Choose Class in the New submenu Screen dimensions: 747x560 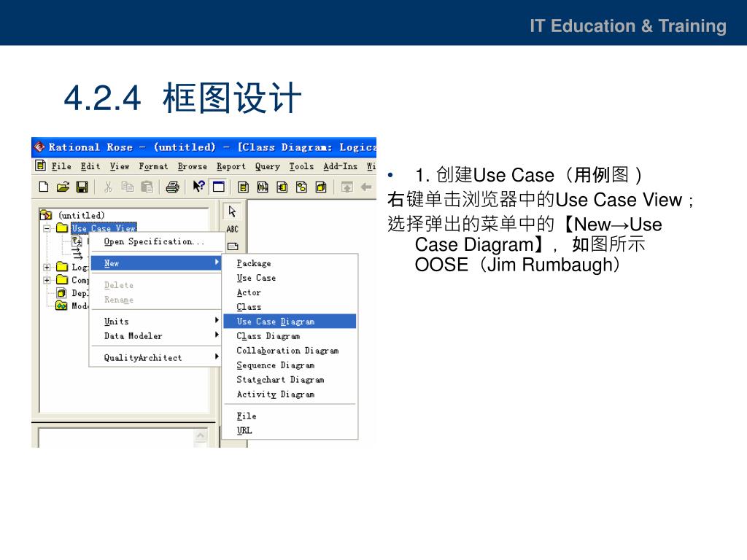click(x=290, y=307)
